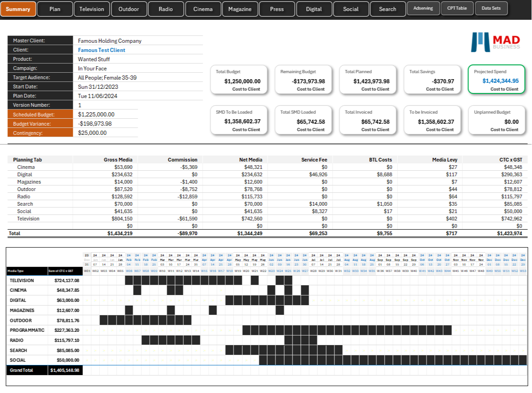This screenshot has height=393, width=532.
Task: Click the Remaining Budget card
Action: click(x=303, y=79)
